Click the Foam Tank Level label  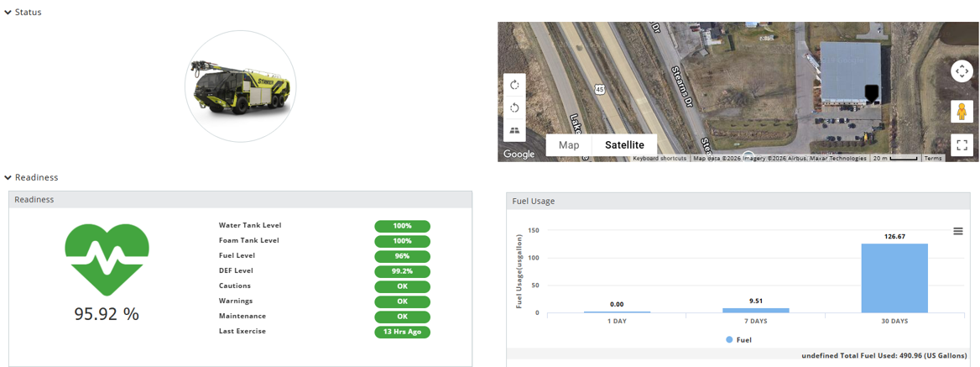(248, 240)
